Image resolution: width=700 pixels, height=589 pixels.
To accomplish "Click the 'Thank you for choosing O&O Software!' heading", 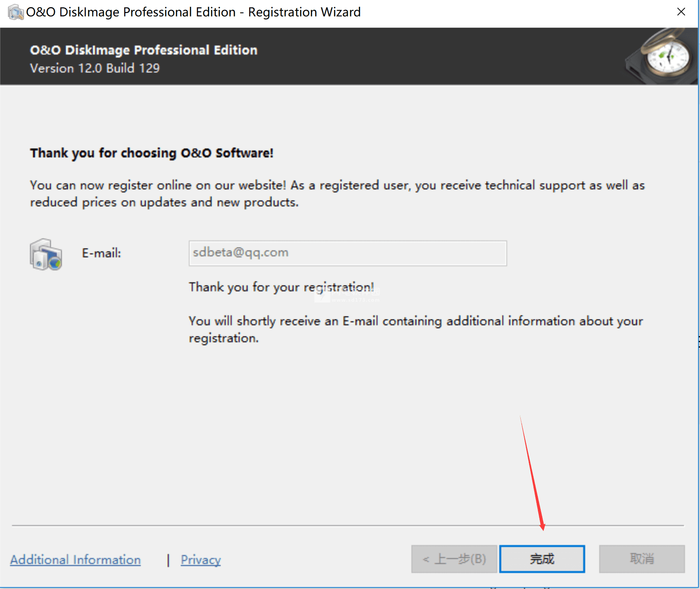I will coord(152,153).
